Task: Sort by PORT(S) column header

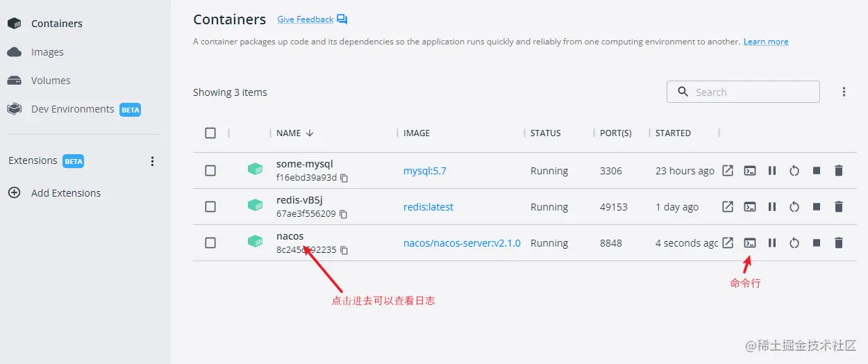Action: point(616,133)
